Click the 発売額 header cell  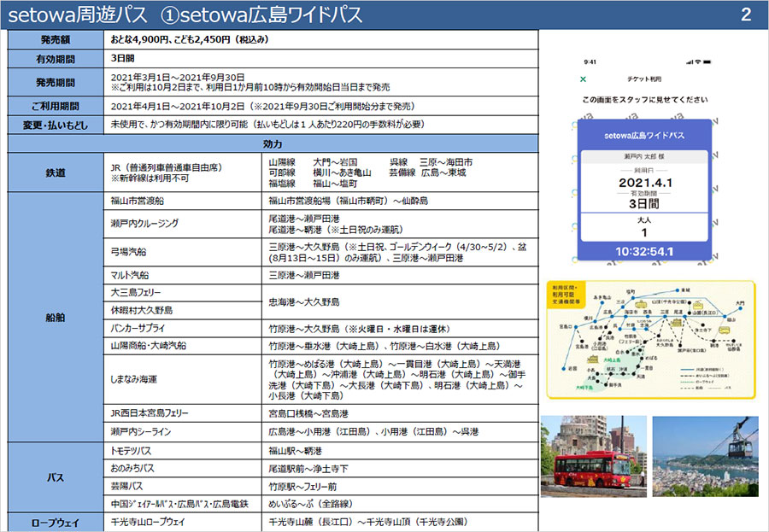click(56, 40)
